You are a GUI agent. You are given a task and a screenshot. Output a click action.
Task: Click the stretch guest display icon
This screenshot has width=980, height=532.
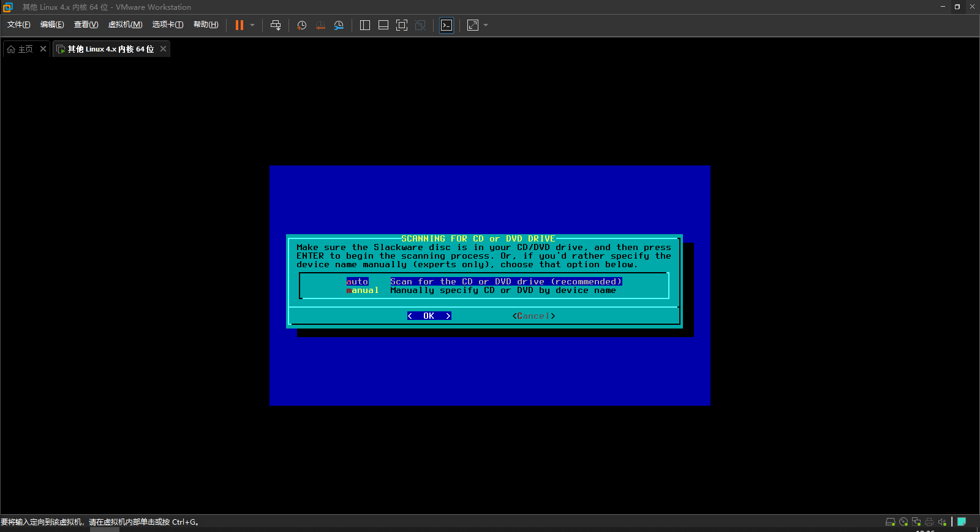(473, 25)
